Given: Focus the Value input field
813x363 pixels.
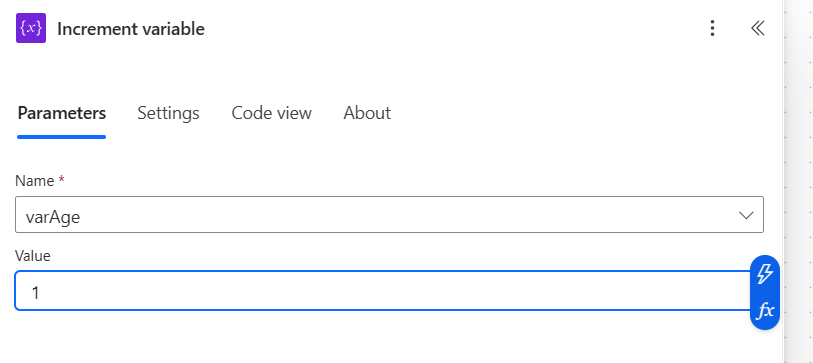Looking at the screenshot, I should [384, 291].
